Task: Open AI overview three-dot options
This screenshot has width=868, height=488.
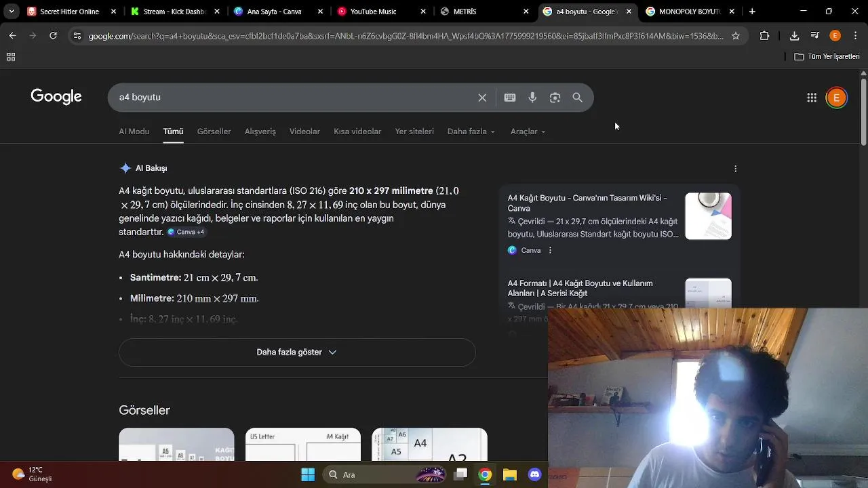Action: [735, 169]
